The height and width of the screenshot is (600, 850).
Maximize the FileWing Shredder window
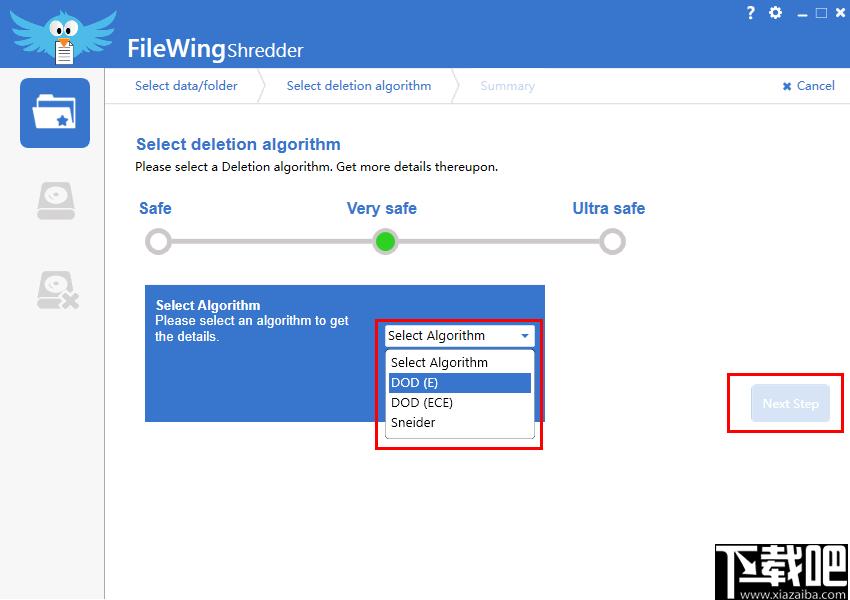(x=821, y=13)
